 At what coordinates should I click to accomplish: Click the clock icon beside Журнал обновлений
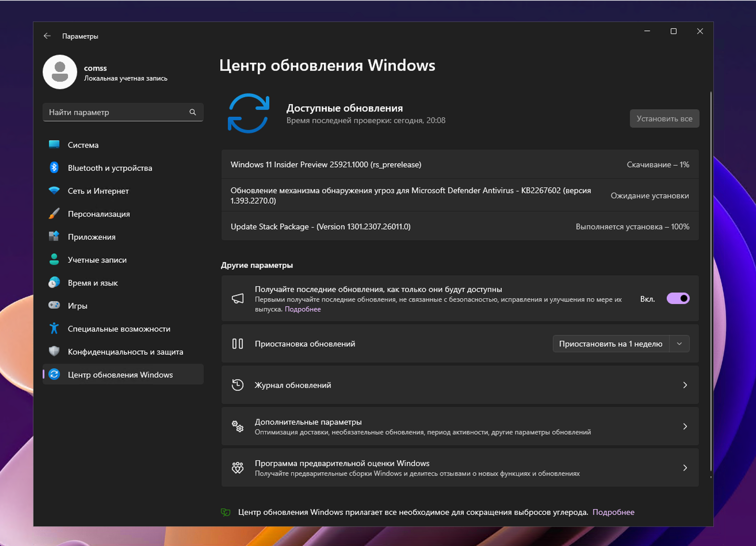tap(237, 385)
